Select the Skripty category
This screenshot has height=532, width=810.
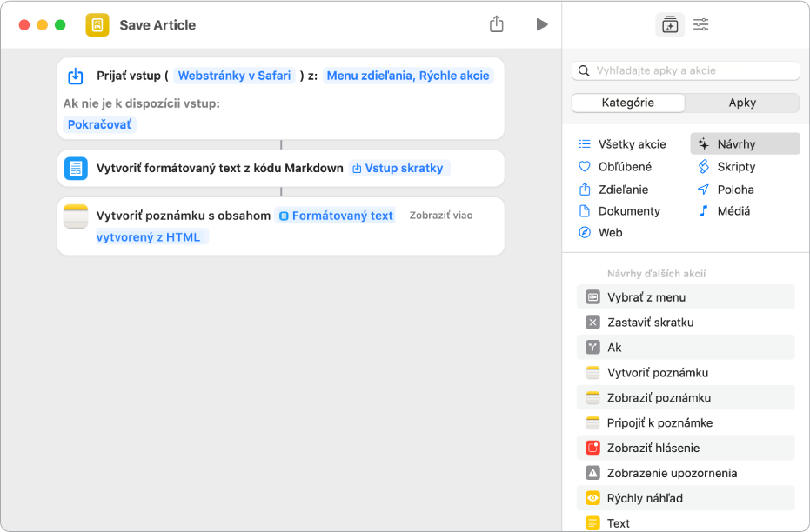(x=736, y=167)
